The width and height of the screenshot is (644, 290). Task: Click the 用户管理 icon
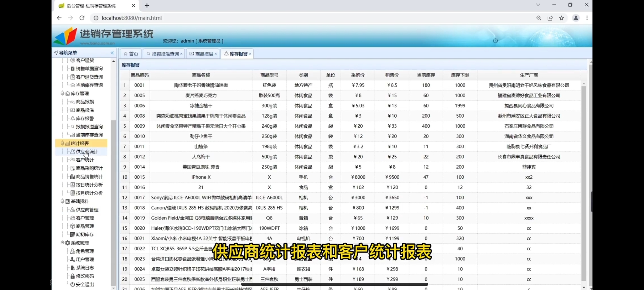click(x=72, y=259)
